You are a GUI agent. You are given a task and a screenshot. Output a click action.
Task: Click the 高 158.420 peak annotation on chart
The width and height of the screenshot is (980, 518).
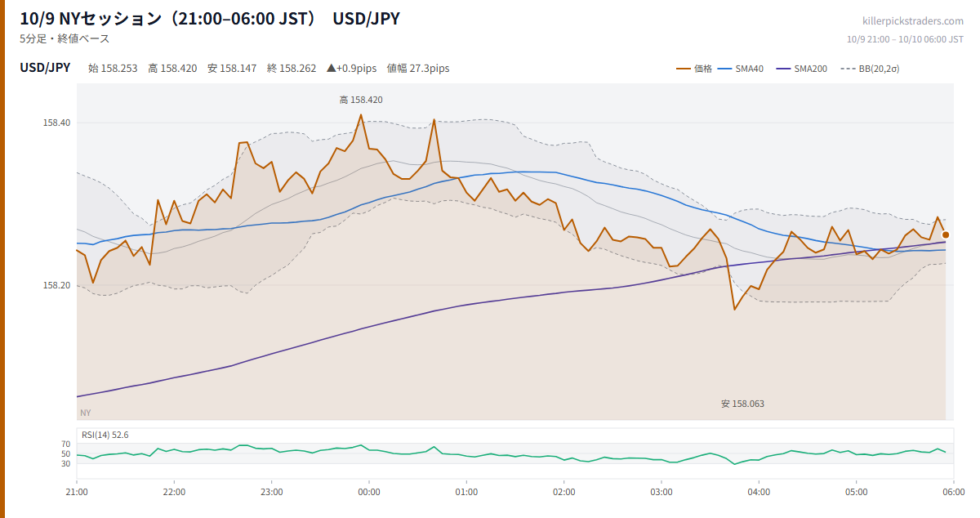click(x=361, y=100)
